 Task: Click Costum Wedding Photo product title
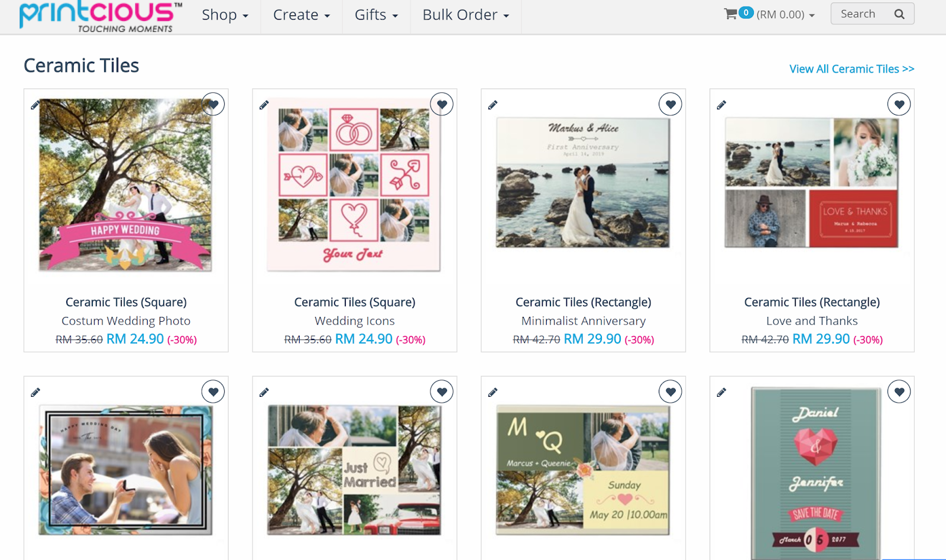pos(126,321)
